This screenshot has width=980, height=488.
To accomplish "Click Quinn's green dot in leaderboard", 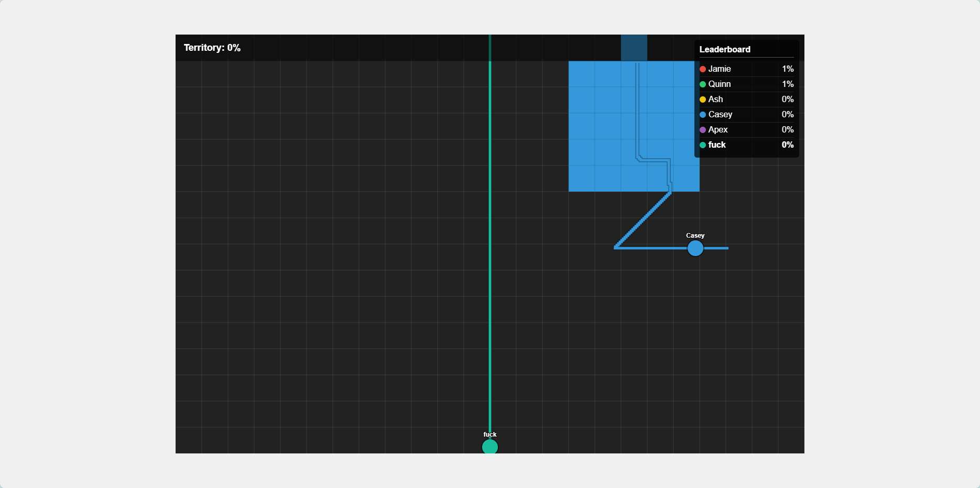I will (x=703, y=84).
